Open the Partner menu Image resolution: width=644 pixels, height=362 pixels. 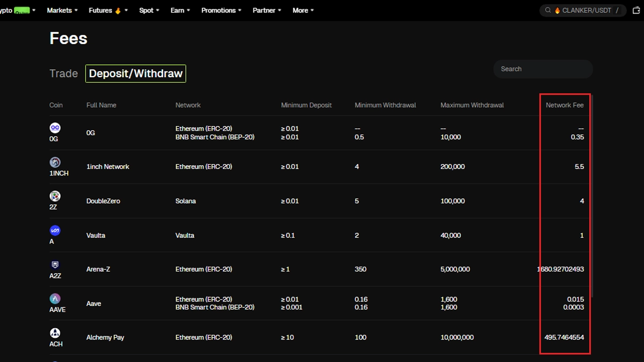[x=267, y=10]
